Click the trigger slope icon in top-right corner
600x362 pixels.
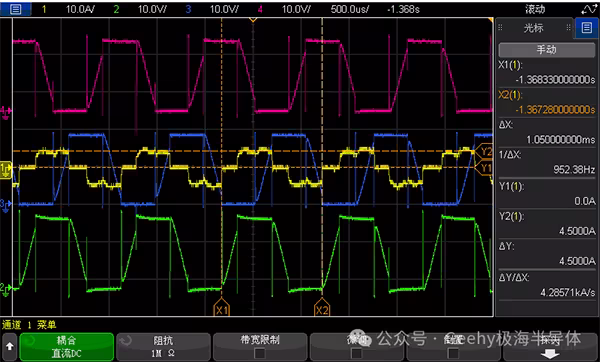(x=589, y=9)
